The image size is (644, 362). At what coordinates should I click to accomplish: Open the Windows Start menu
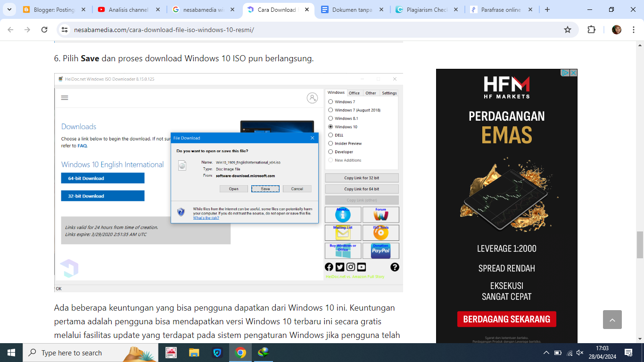click(x=11, y=353)
